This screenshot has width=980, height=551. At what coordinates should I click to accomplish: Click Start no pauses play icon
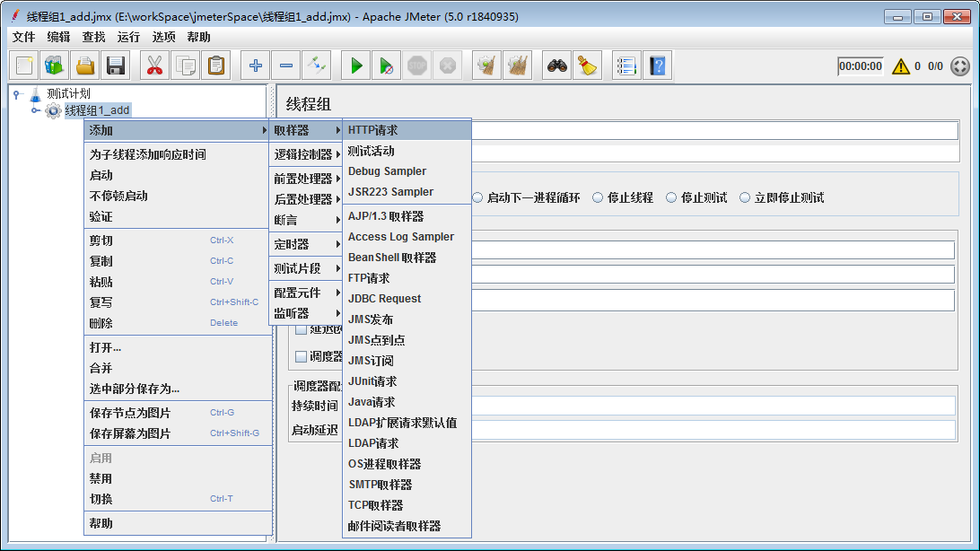(386, 66)
